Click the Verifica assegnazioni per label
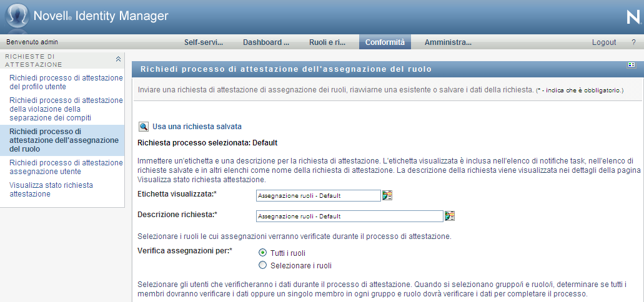 coord(185,250)
